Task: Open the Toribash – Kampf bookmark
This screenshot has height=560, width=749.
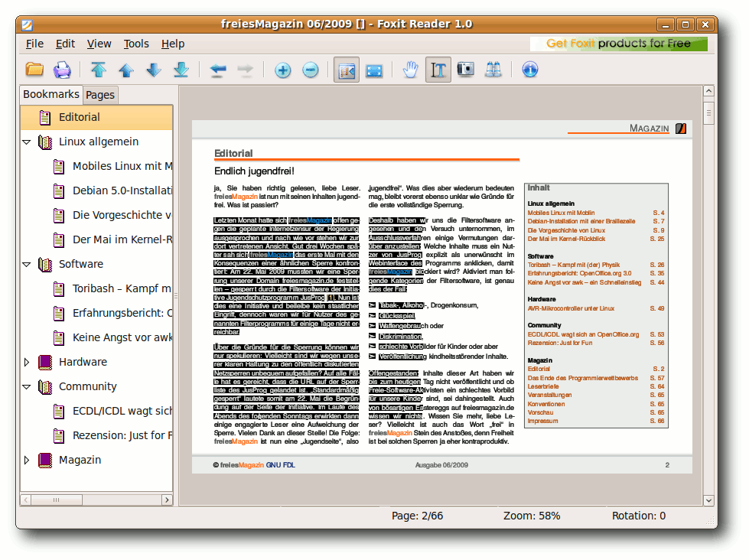Action: tap(122, 288)
